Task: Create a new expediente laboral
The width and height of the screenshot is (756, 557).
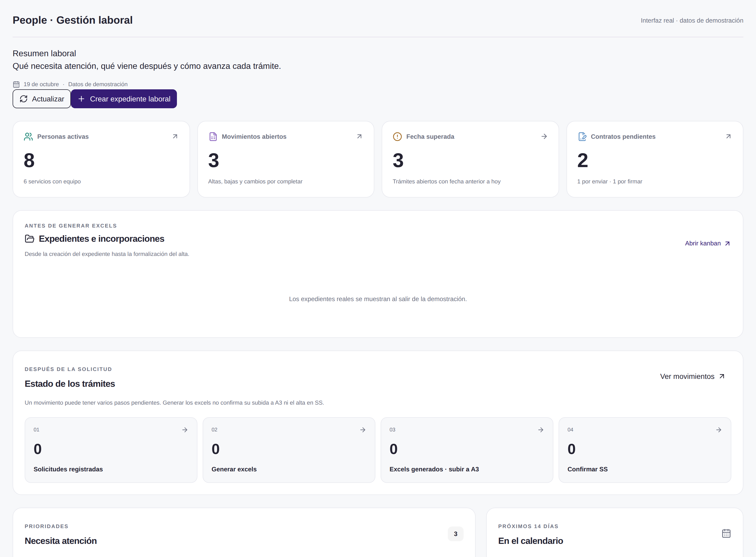Action: pos(124,99)
